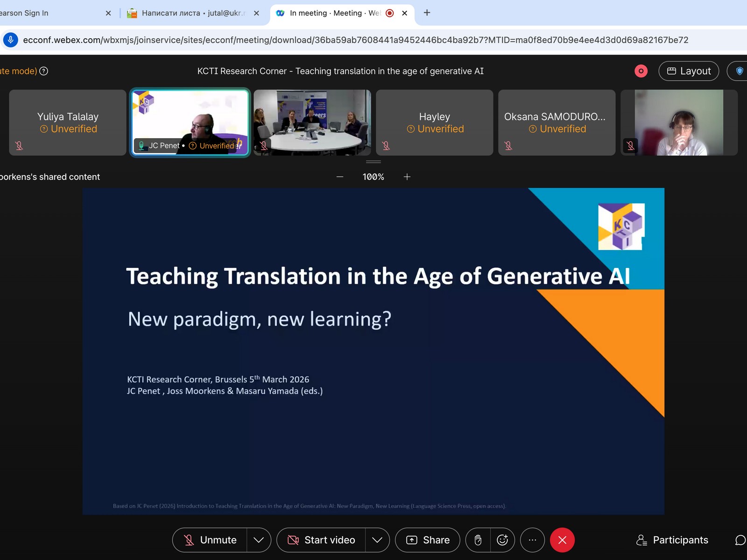Raise hand using the hand icon
This screenshot has width=747, height=560.
[x=478, y=540]
